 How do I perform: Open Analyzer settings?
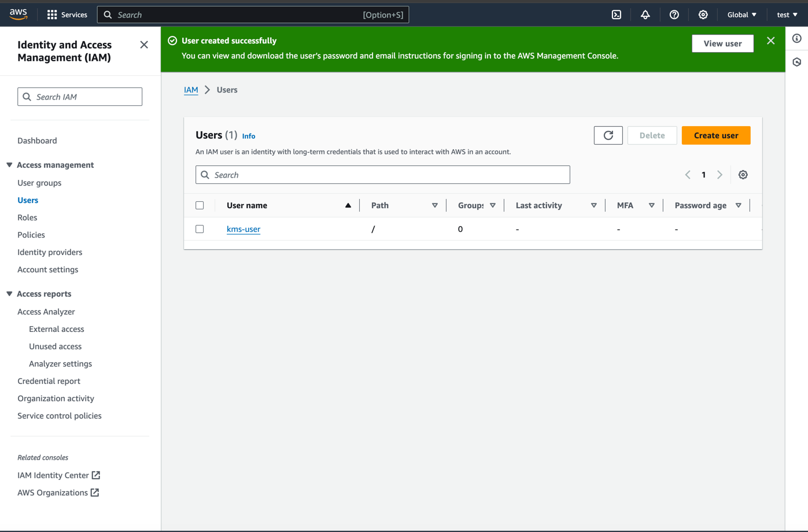point(61,364)
